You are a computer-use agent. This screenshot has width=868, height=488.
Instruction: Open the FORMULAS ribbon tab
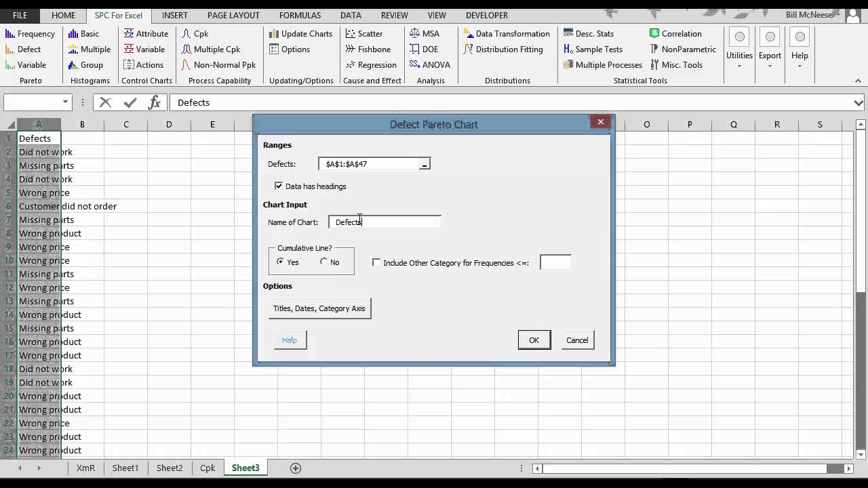tap(300, 15)
